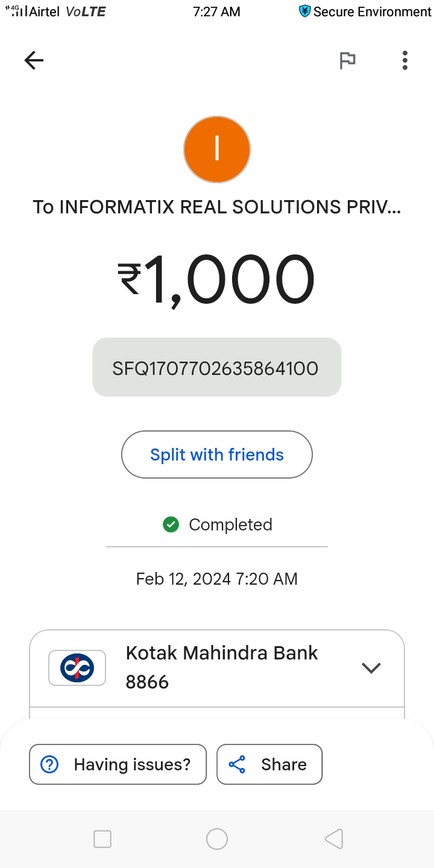The image size is (434, 868).
Task: Tap the Feb 12, 2024 timestamp
Action: (216, 579)
